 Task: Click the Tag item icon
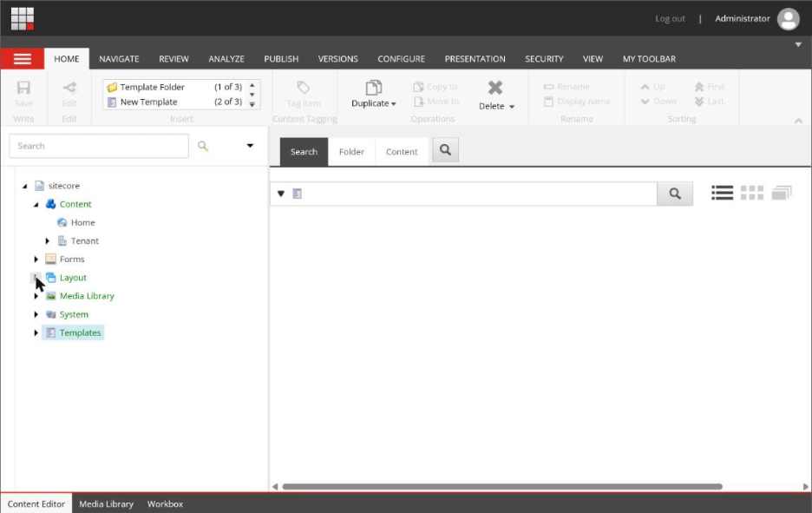[304, 87]
